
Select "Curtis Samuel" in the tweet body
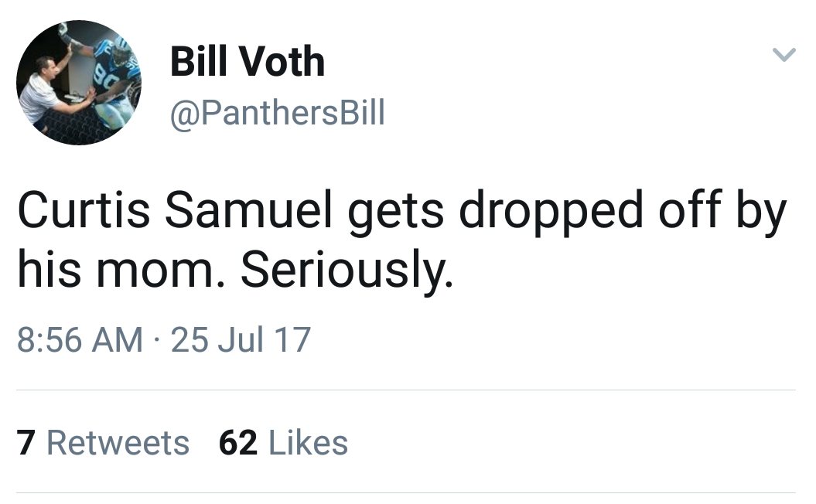175,209
